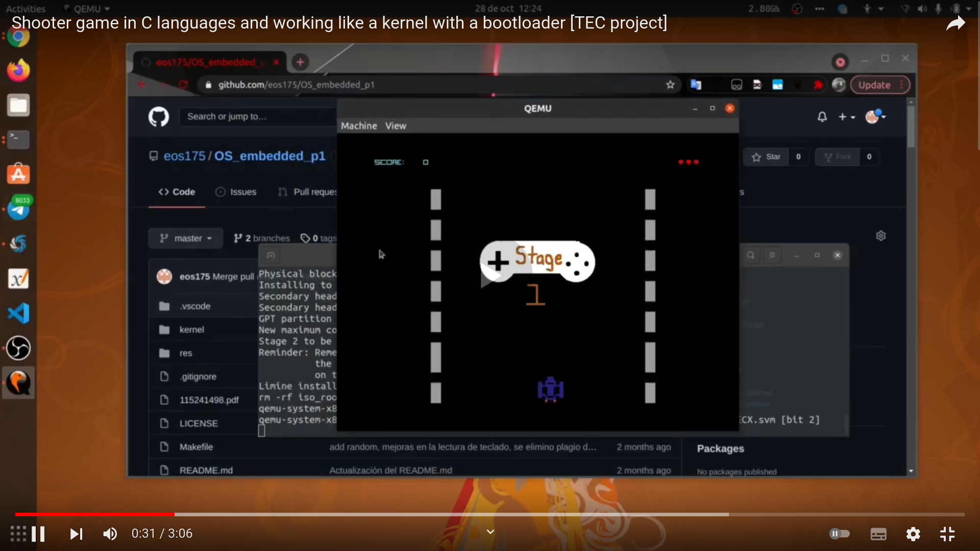
Task: Select the bookmark icon in browser toolbar
Action: (671, 85)
